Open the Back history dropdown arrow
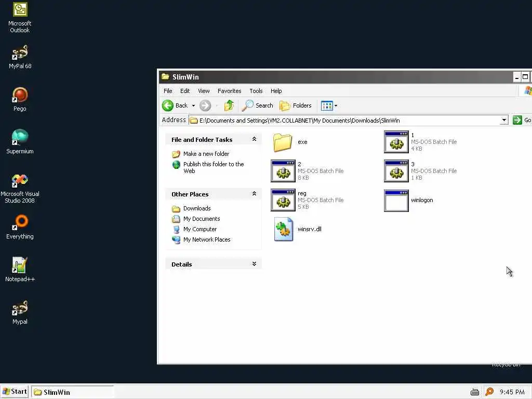This screenshot has height=399, width=532. 193,105
